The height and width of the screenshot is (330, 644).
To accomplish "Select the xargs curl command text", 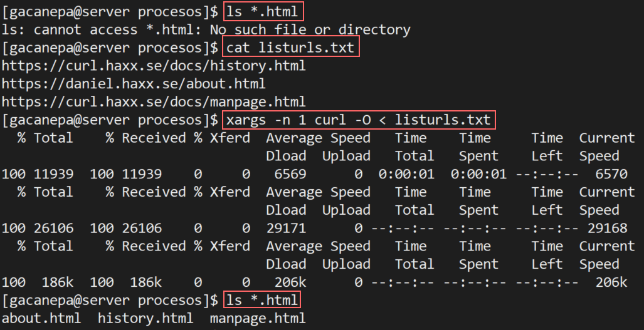I will (x=359, y=120).
